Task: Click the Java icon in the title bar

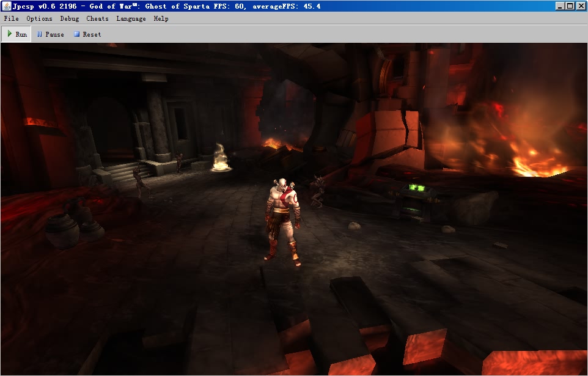Action: click(6, 6)
